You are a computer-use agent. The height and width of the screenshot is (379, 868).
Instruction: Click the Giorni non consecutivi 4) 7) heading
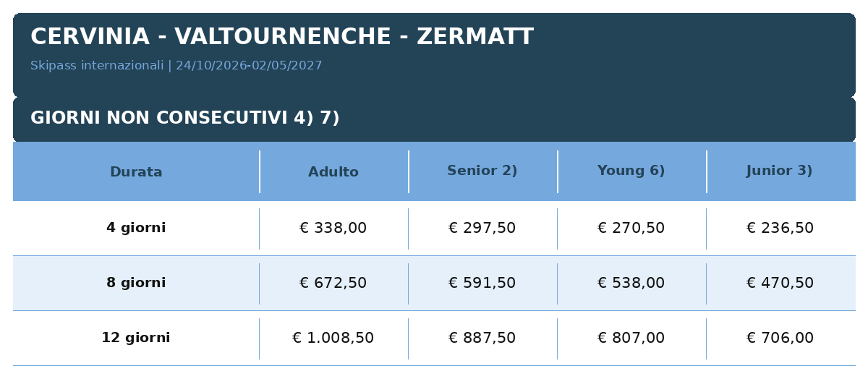[x=185, y=118]
